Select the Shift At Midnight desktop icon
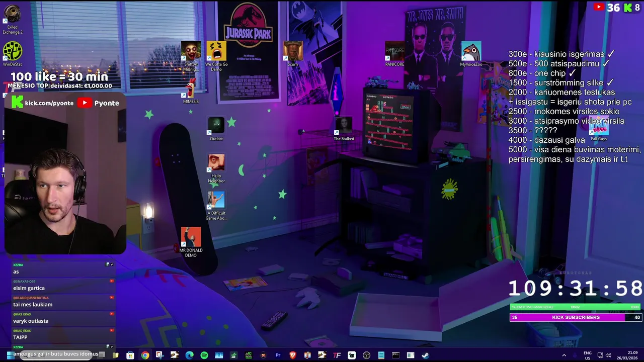The height and width of the screenshot is (362, 644). tap(191, 56)
